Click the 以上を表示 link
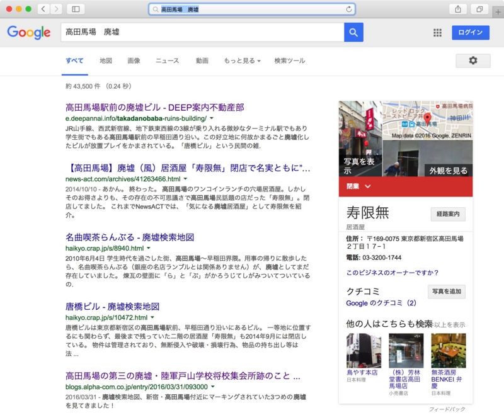Viewport: 504px width, 420px height. tap(449, 325)
